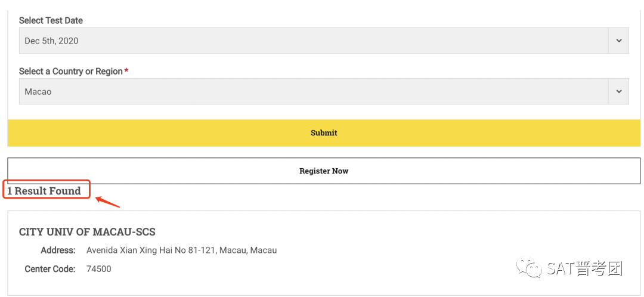Submit the test center search

tap(324, 132)
